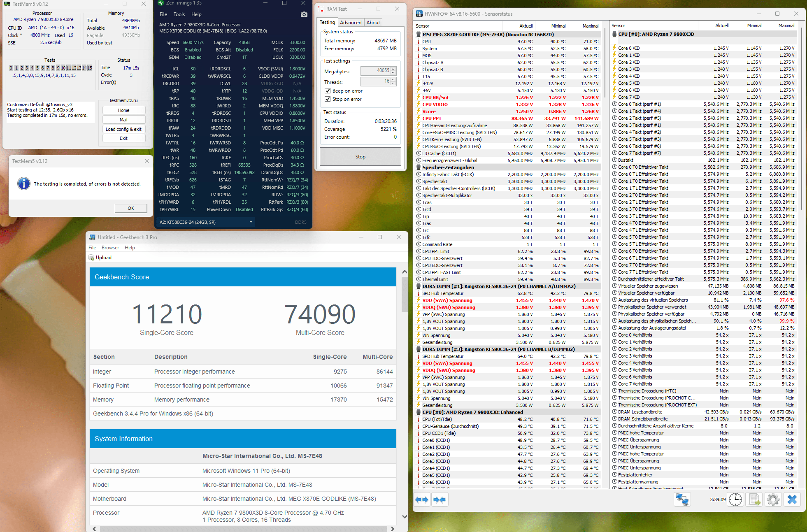The height and width of the screenshot is (532, 807).
Task: Click the HWiNFO logging sheet icon
Action: [754, 499]
